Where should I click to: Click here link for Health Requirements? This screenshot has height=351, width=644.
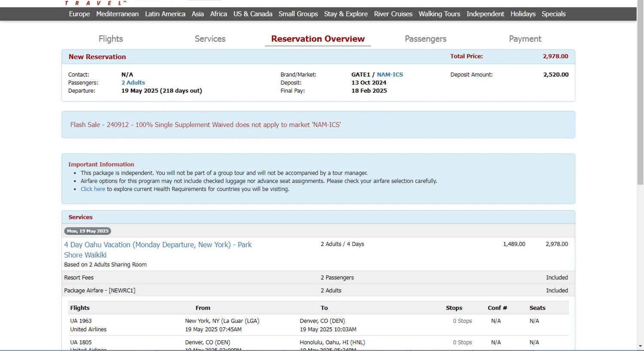pos(93,189)
